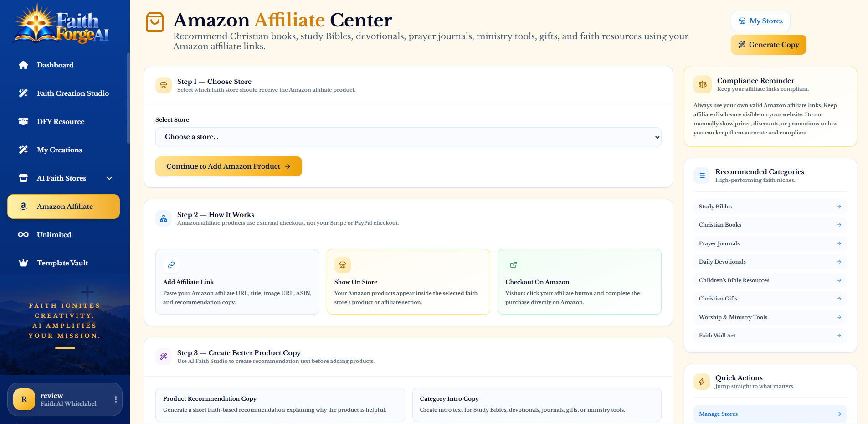This screenshot has height=424, width=868.
Task: Open Dashboard in the sidebar
Action: click(64, 65)
